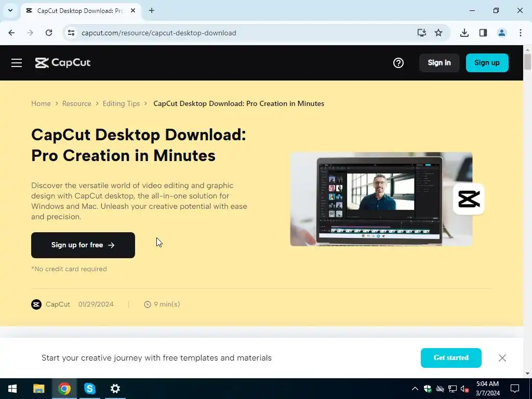Open a new browser tab
Image resolution: width=532 pixels, height=399 pixels.
(x=152, y=10)
